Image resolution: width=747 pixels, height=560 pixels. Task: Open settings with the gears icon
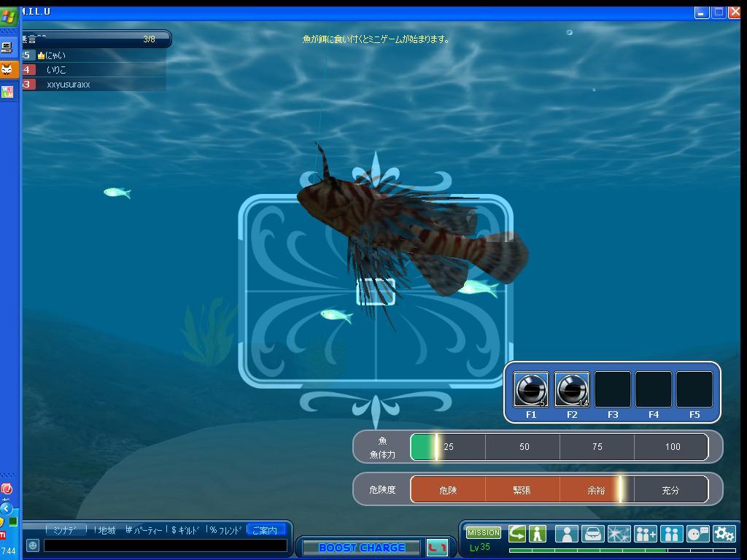(724, 534)
